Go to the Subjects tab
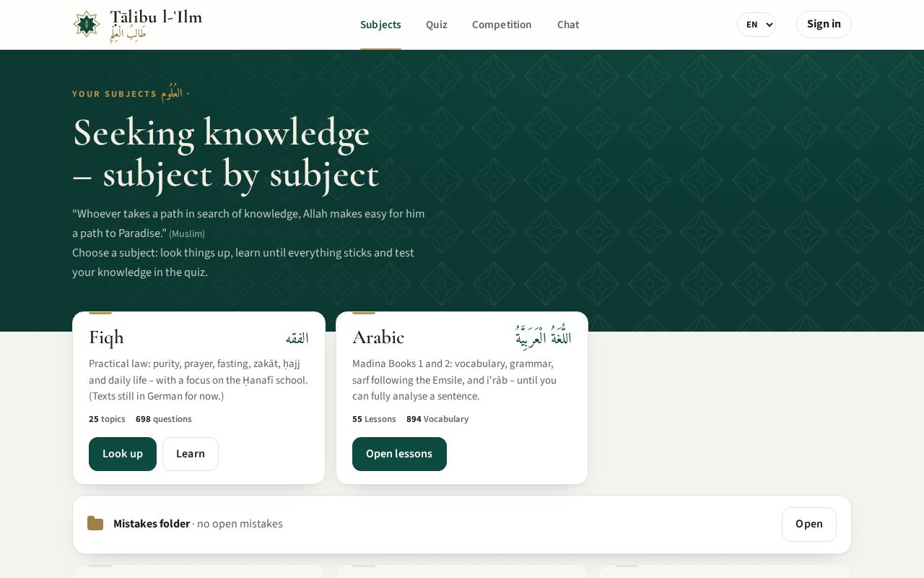Viewport: 924px width, 578px height. (x=380, y=25)
